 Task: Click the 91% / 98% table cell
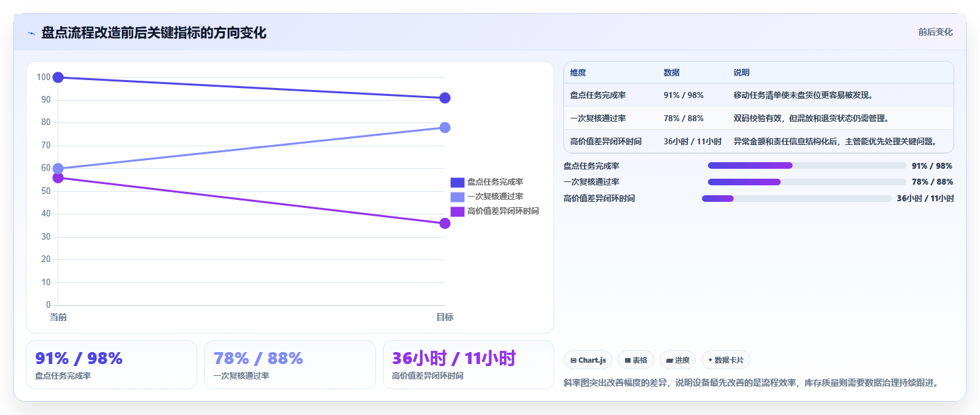(683, 95)
